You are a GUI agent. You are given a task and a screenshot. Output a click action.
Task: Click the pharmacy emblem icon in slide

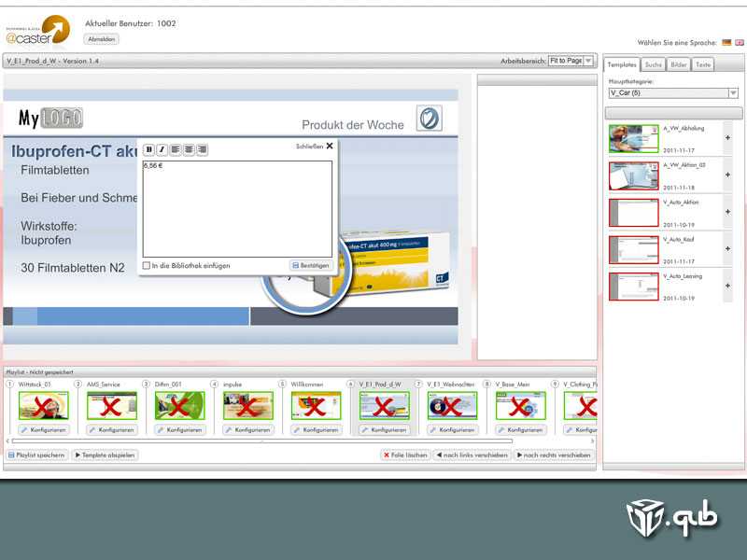[430, 119]
